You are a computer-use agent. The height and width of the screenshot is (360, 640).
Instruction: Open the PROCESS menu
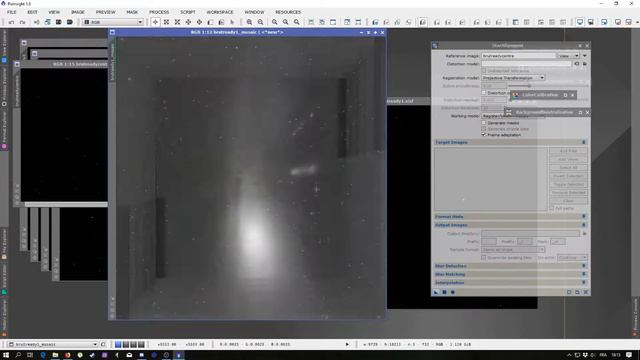[x=159, y=12]
